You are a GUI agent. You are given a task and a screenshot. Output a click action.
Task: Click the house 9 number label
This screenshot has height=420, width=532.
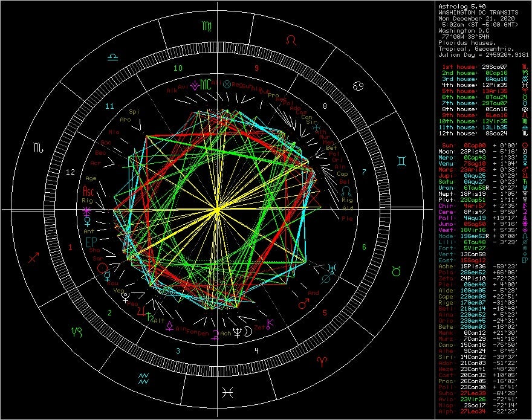pyautogui.click(x=256, y=68)
